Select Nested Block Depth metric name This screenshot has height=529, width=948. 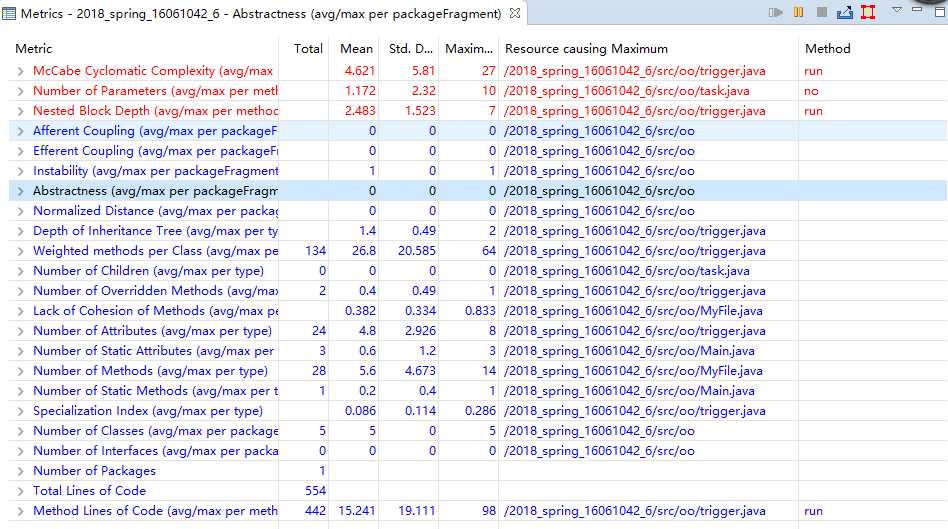155,111
